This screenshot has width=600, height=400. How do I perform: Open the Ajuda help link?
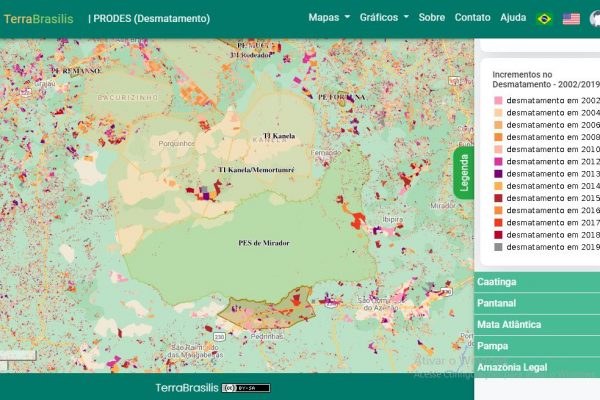pos(513,18)
